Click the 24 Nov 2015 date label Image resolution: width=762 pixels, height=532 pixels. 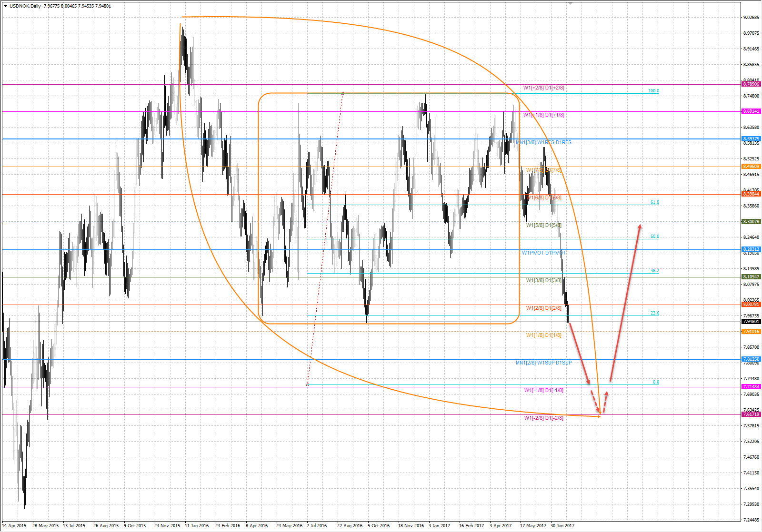[167, 526]
